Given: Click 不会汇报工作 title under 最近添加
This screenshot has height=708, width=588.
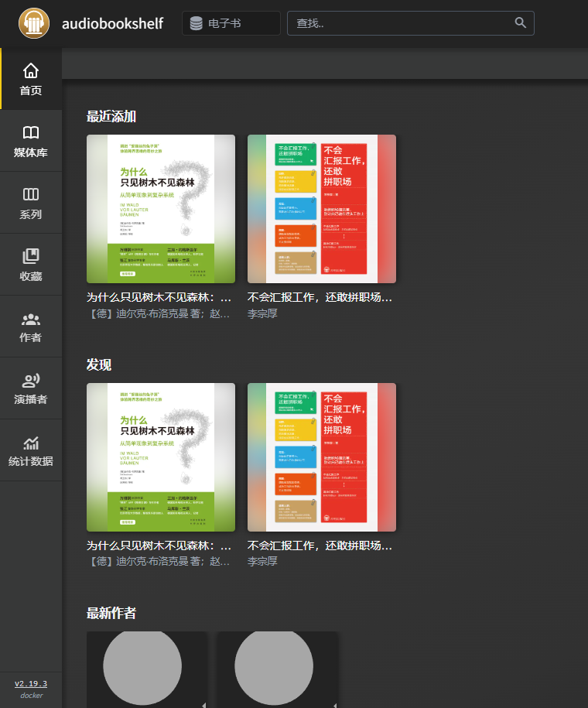Looking at the screenshot, I should (x=320, y=298).
